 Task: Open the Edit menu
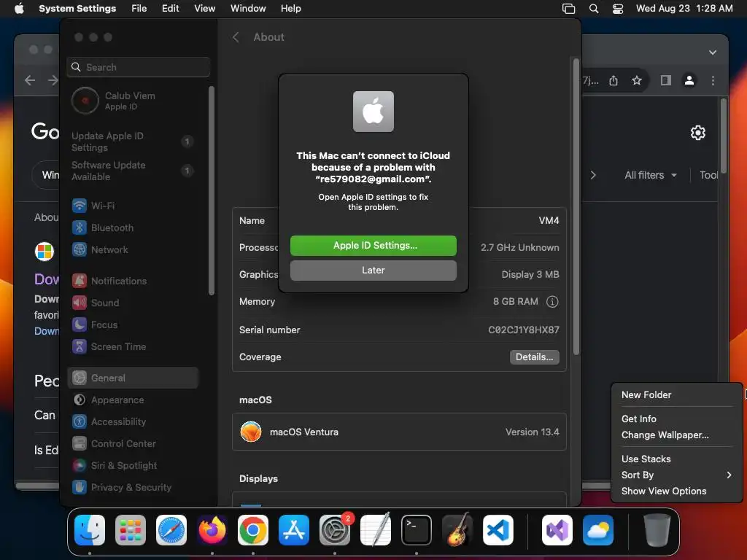click(x=171, y=9)
